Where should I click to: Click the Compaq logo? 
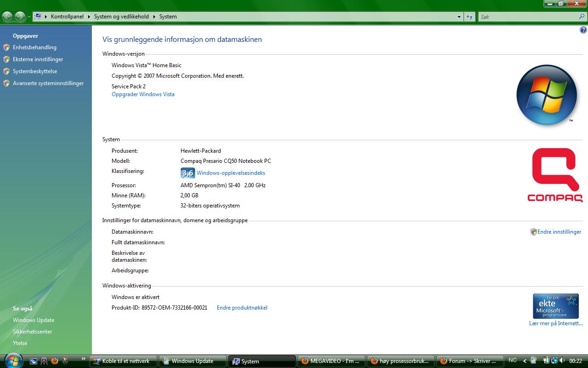(555, 175)
